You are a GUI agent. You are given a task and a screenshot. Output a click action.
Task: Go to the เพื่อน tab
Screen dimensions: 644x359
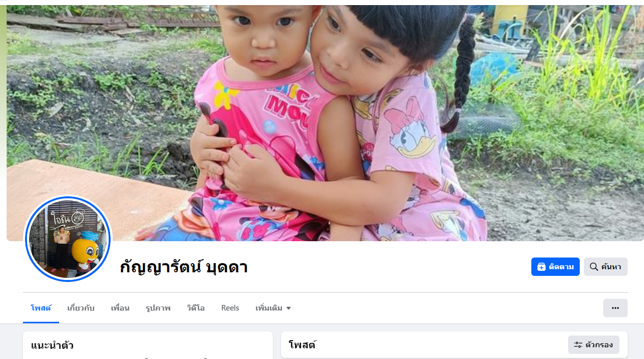120,308
